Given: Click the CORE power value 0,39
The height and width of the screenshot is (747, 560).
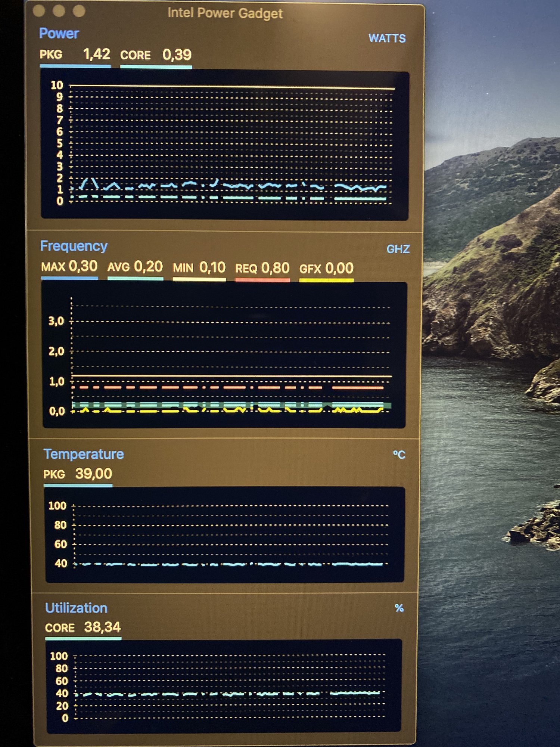Looking at the screenshot, I should [177, 55].
